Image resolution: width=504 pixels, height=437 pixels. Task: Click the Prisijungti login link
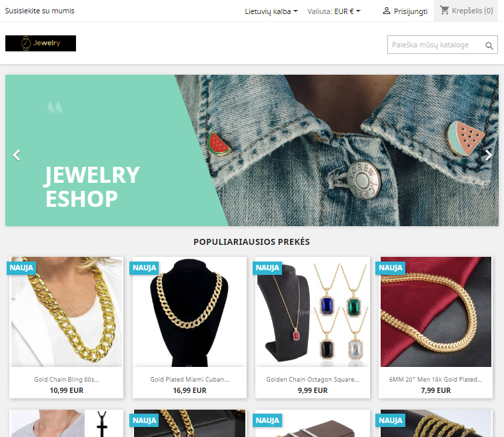click(411, 11)
